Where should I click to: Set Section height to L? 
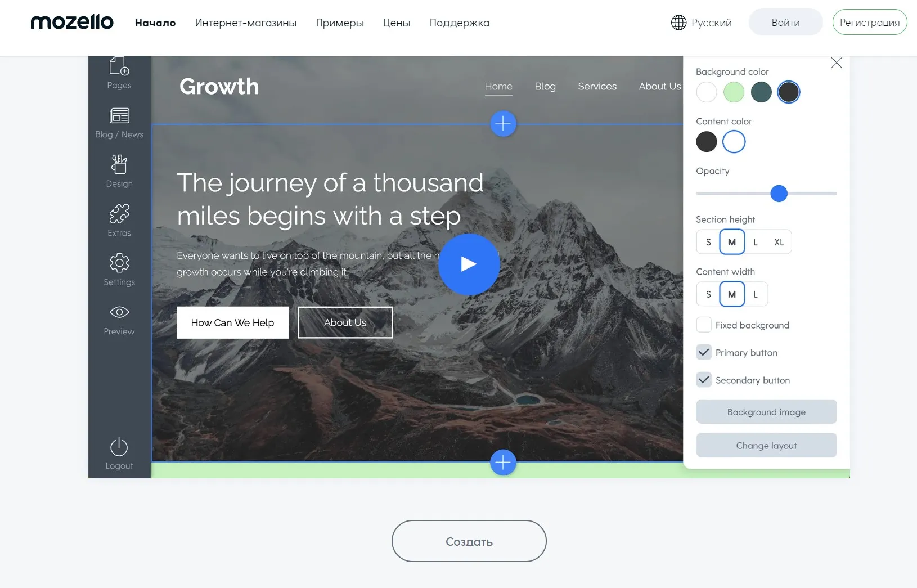point(756,242)
